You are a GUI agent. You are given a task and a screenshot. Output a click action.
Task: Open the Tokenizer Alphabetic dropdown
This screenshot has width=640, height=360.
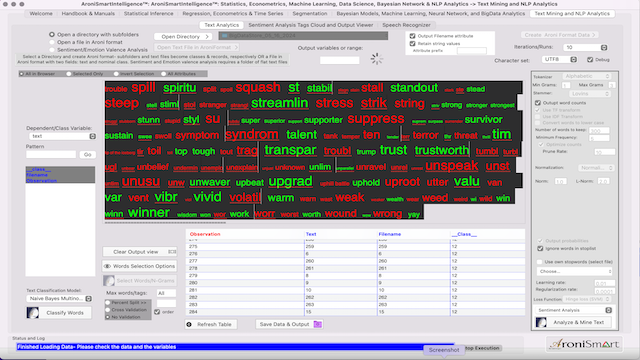pos(587,76)
